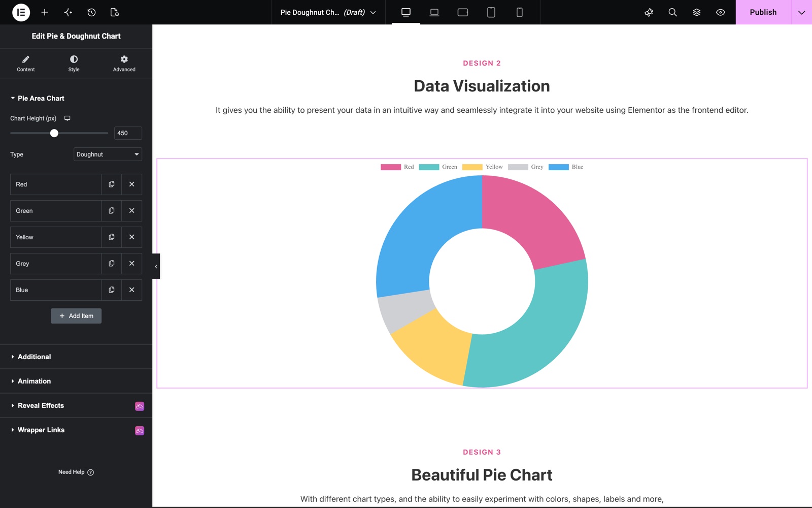Switch to the Content tab

(x=26, y=63)
